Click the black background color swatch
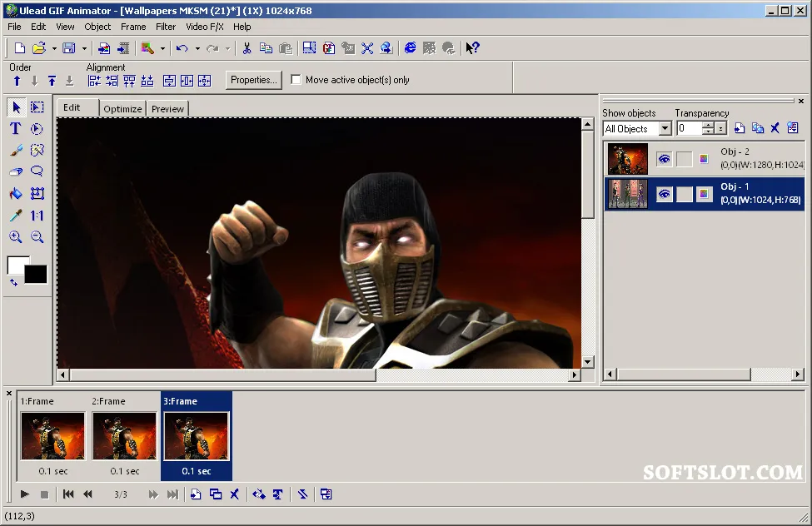 click(37, 274)
